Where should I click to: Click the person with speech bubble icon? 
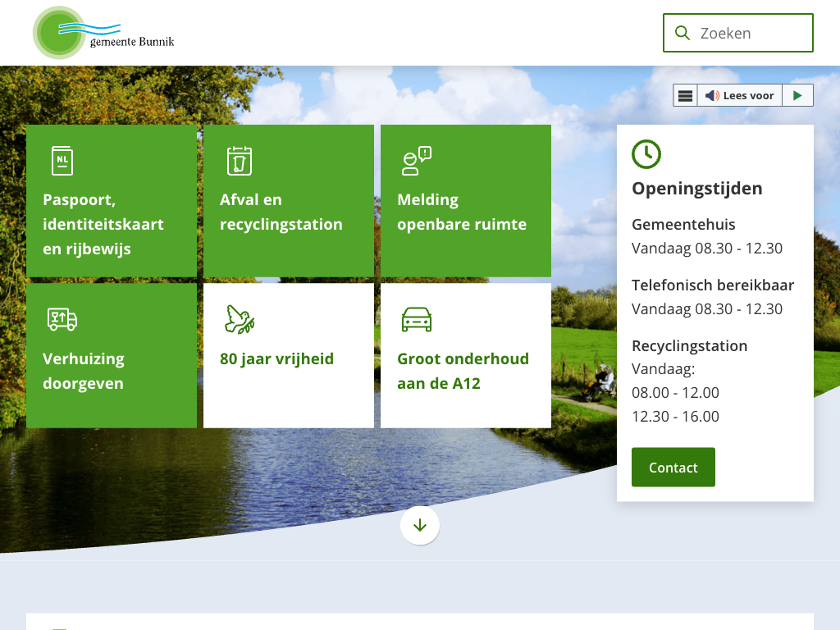coord(416,161)
